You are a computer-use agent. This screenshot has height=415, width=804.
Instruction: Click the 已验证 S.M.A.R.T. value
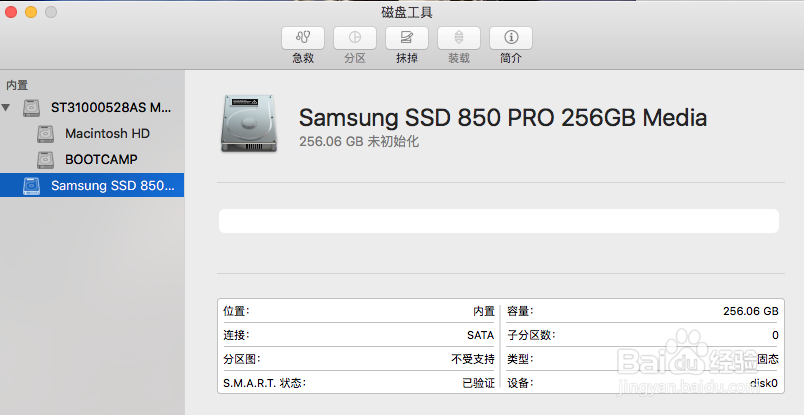(478, 383)
